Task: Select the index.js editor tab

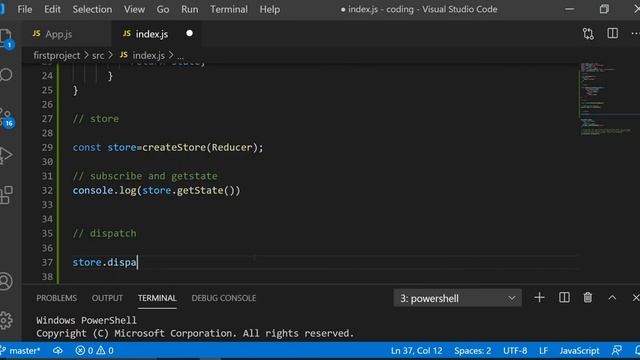Action: coord(156,34)
